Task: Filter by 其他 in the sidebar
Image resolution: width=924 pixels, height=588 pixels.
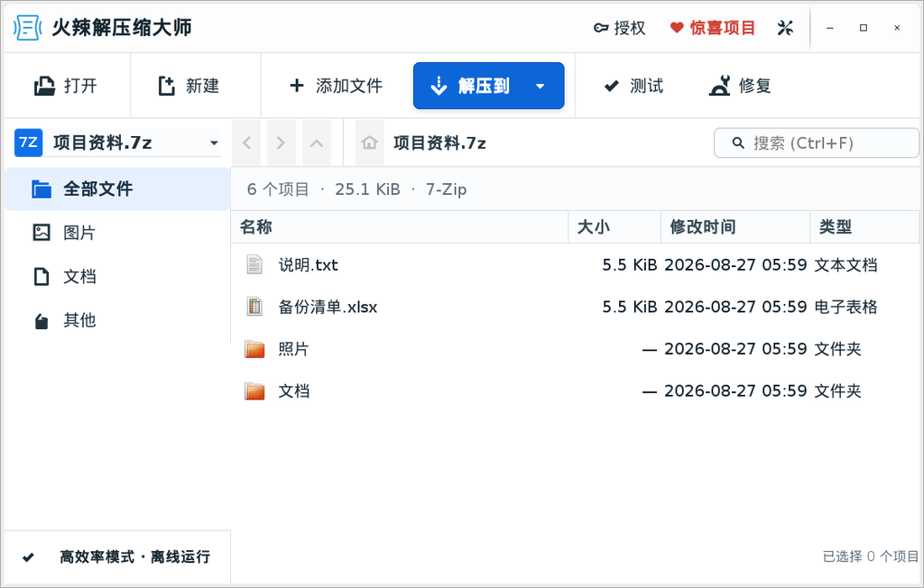Action: pos(116,320)
